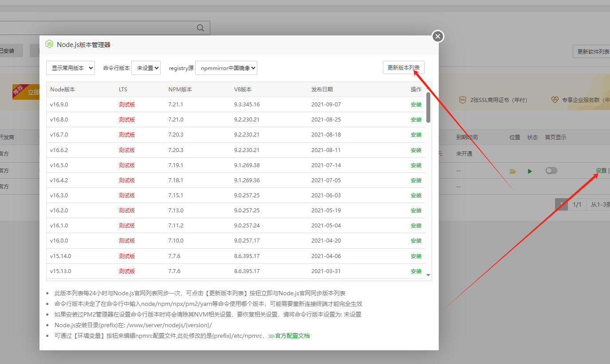Click the heart icon beside 专享企业服务群
Image resolution: width=610 pixels, height=364 pixels.
(x=555, y=100)
